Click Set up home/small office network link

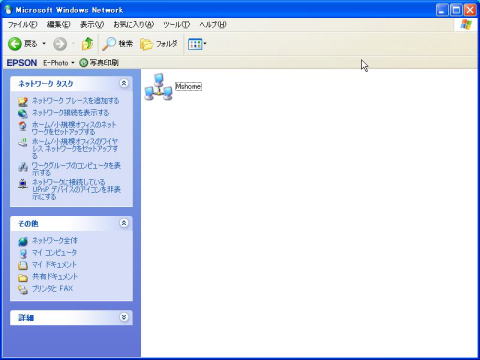pyautogui.click(x=74, y=128)
